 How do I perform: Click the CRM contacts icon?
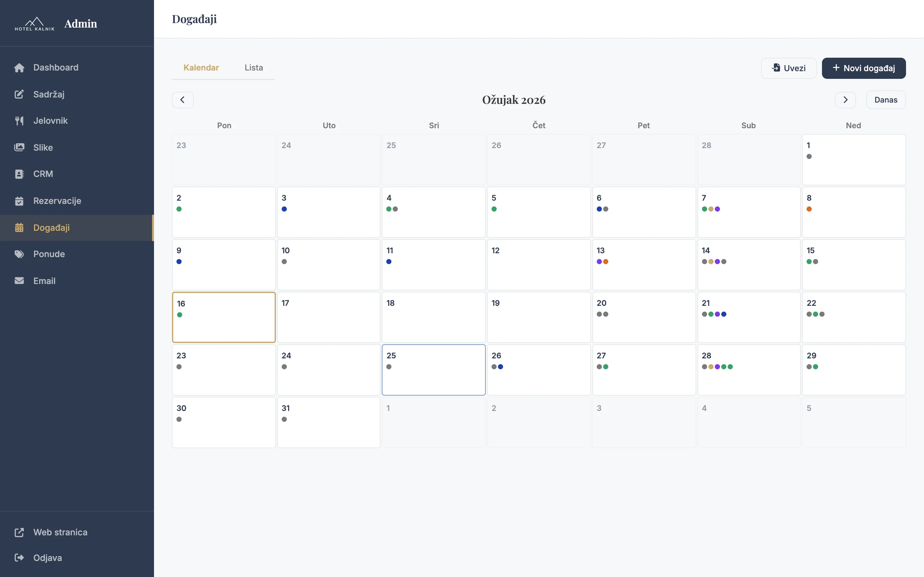[19, 174]
